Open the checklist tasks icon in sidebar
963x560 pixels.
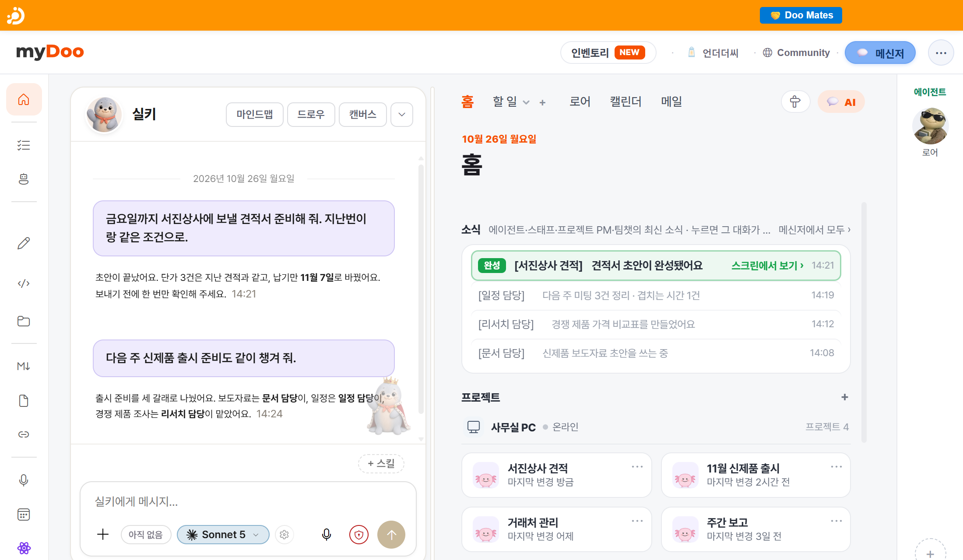[24, 145]
